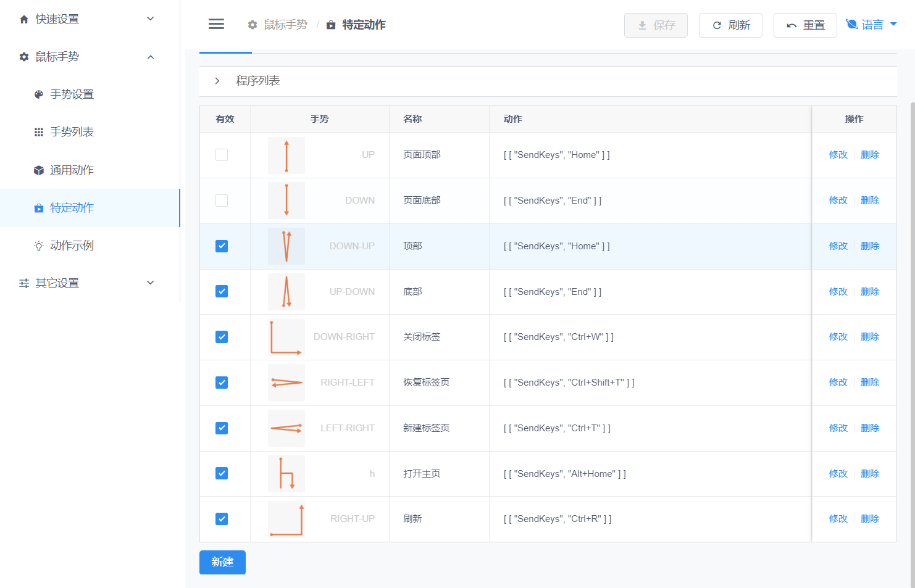Click the 保存 button
Screen dimensions: 915x588
coord(656,25)
